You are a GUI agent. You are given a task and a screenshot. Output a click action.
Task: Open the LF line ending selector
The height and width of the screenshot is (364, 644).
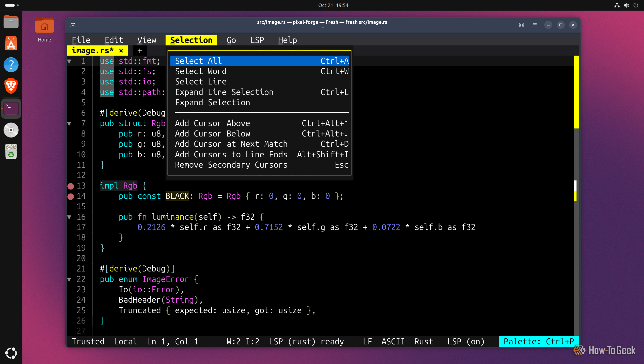[367, 341]
